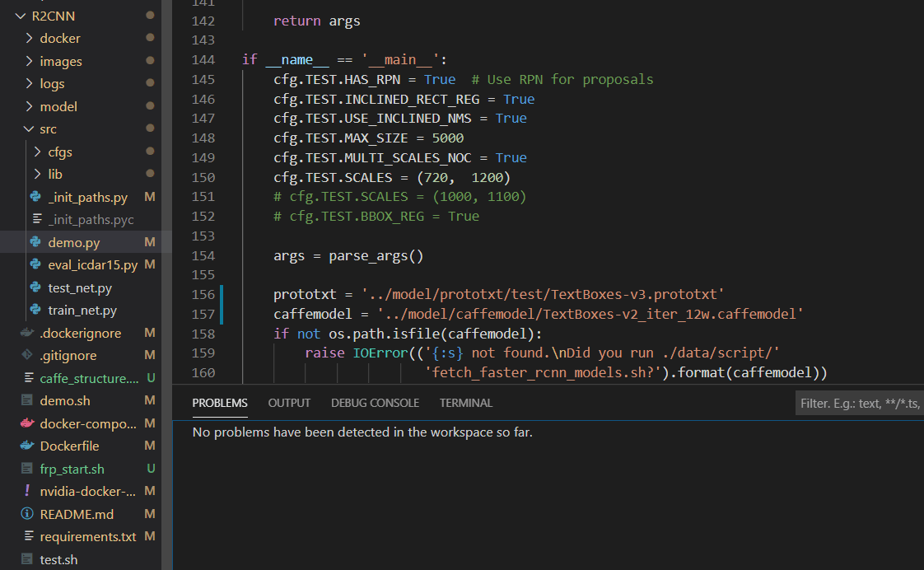Click the 'return args' statement
The width and height of the screenshot is (924, 570).
(316, 21)
